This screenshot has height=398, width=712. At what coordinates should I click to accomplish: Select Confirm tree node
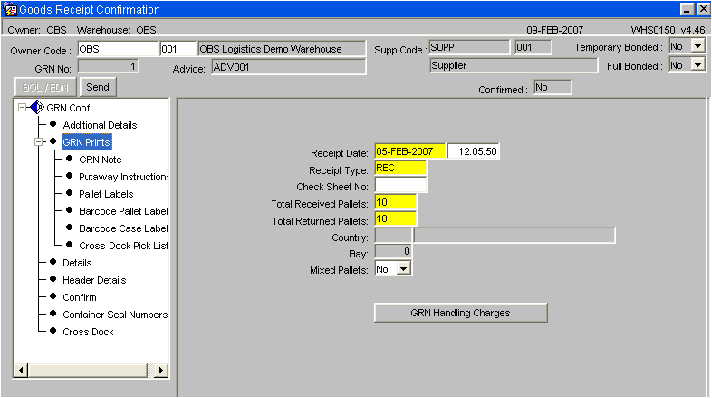click(79, 297)
